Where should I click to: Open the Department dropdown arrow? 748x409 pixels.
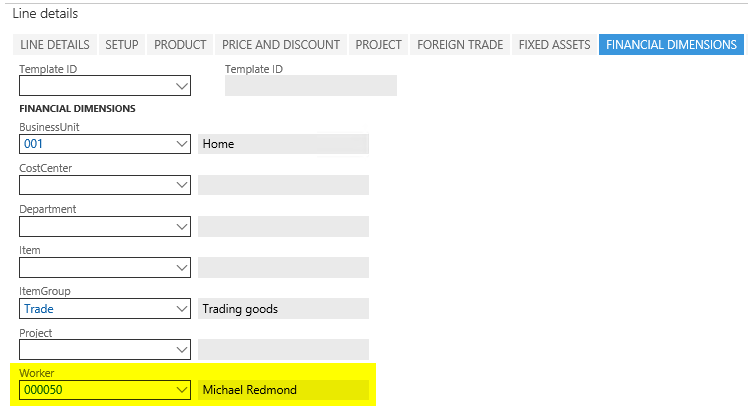tap(181, 226)
